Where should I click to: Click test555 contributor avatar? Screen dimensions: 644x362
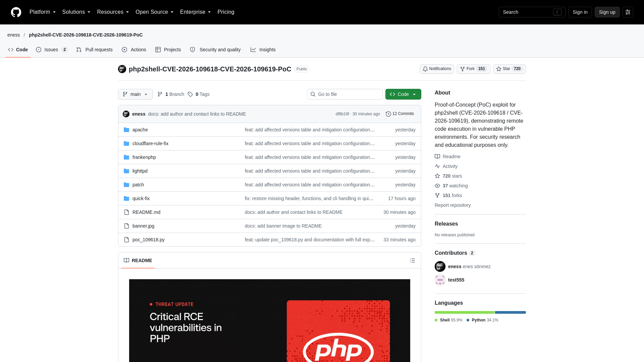pyautogui.click(x=440, y=280)
